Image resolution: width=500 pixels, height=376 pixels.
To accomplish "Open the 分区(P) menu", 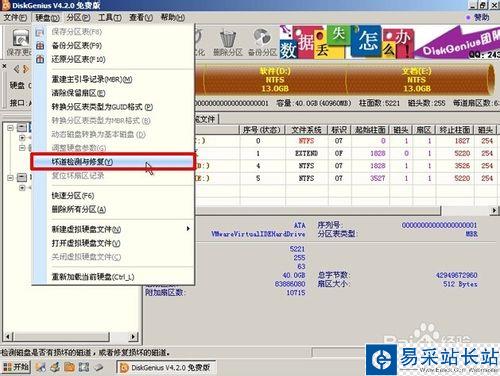I will coord(78,17).
